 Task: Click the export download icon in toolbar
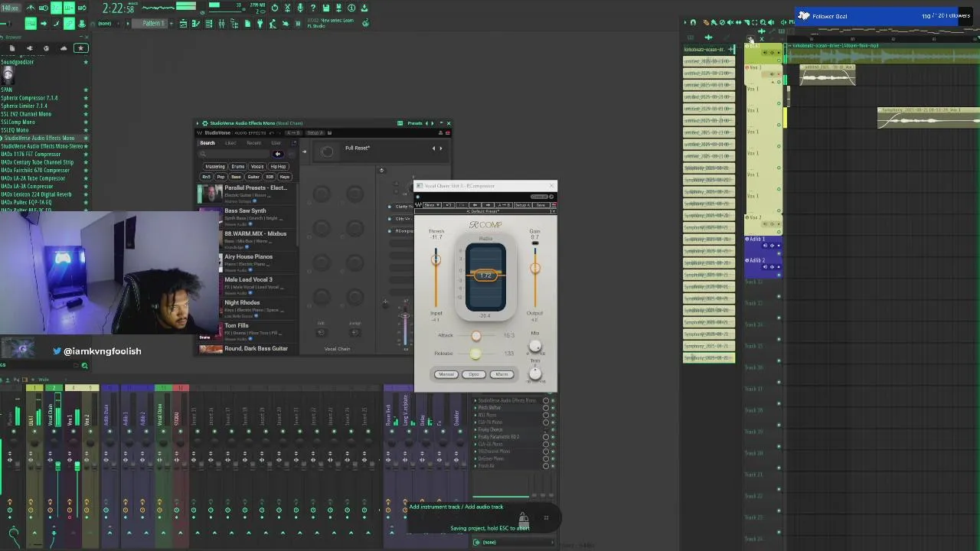[x=364, y=8]
